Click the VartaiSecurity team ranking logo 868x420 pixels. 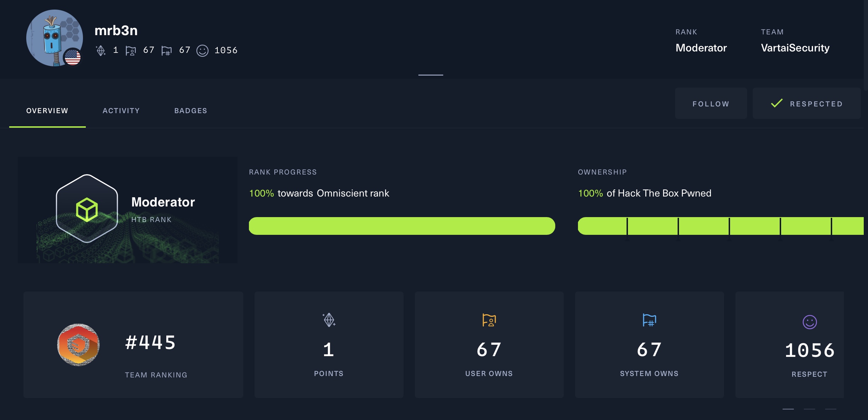pyautogui.click(x=78, y=344)
